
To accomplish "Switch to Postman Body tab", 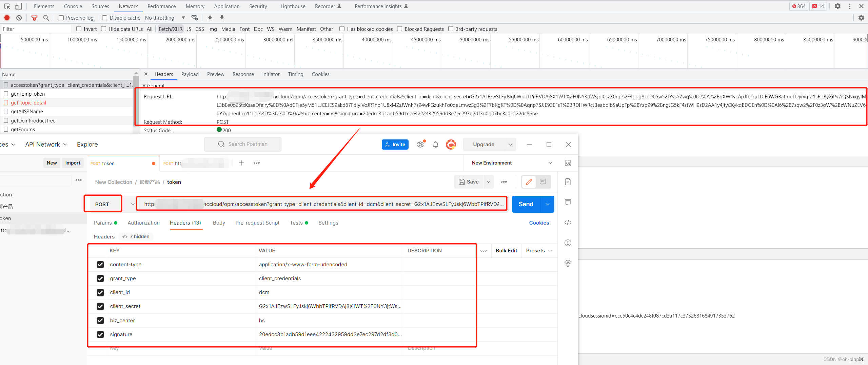I will (219, 223).
